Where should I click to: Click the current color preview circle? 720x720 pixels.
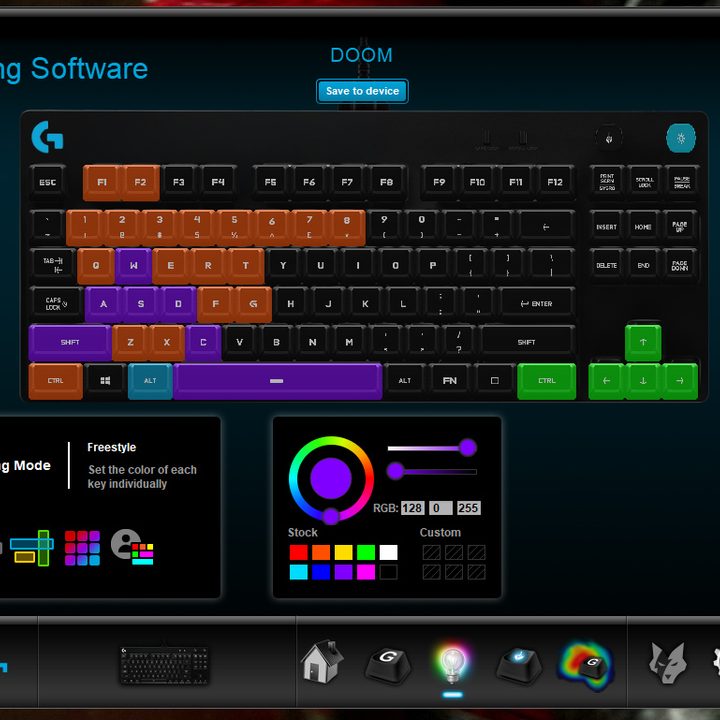(331, 478)
